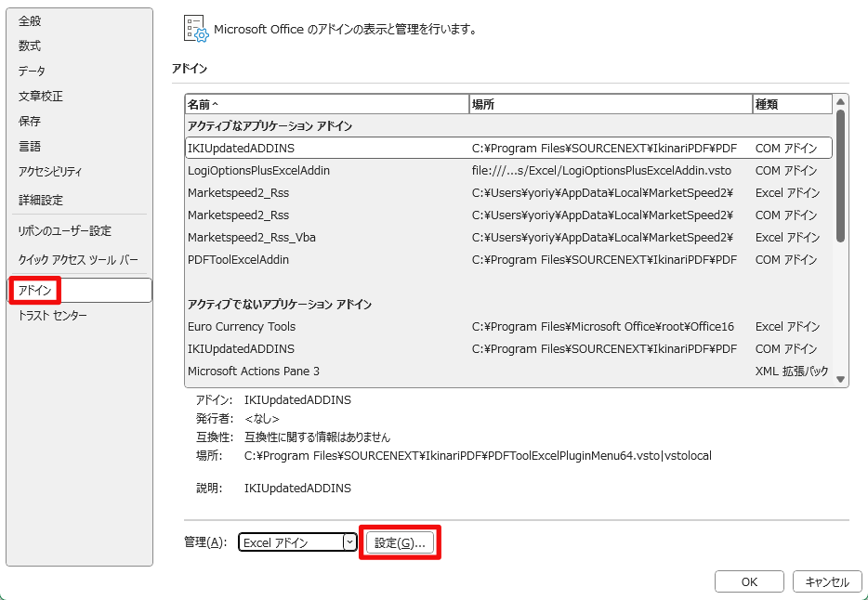Click scroll up arrow of add-in list

(x=840, y=102)
